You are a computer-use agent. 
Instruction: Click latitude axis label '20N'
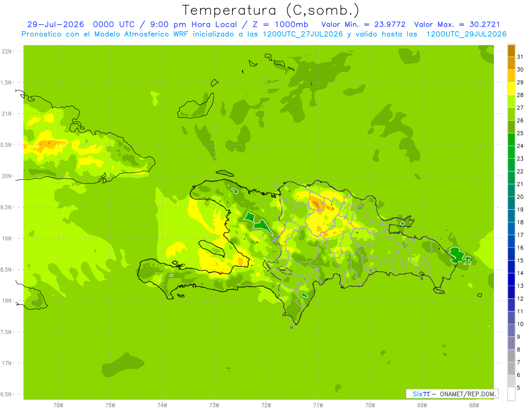click(x=7, y=176)
